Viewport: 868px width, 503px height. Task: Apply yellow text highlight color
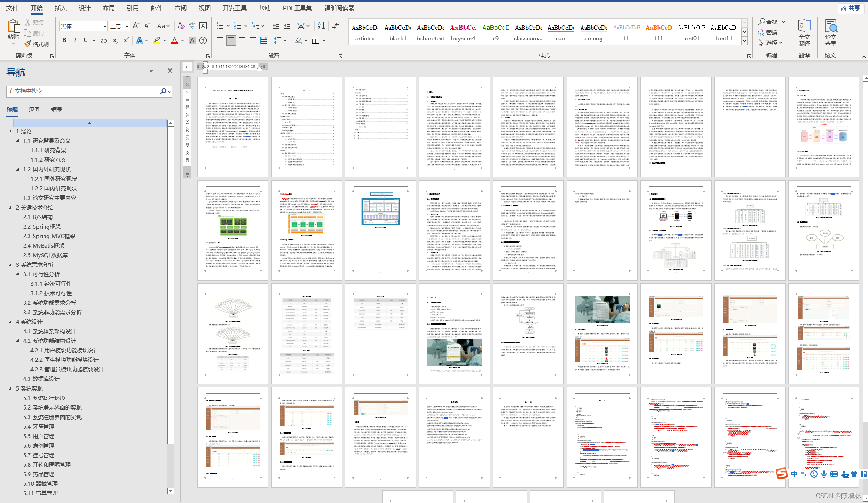pos(157,40)
